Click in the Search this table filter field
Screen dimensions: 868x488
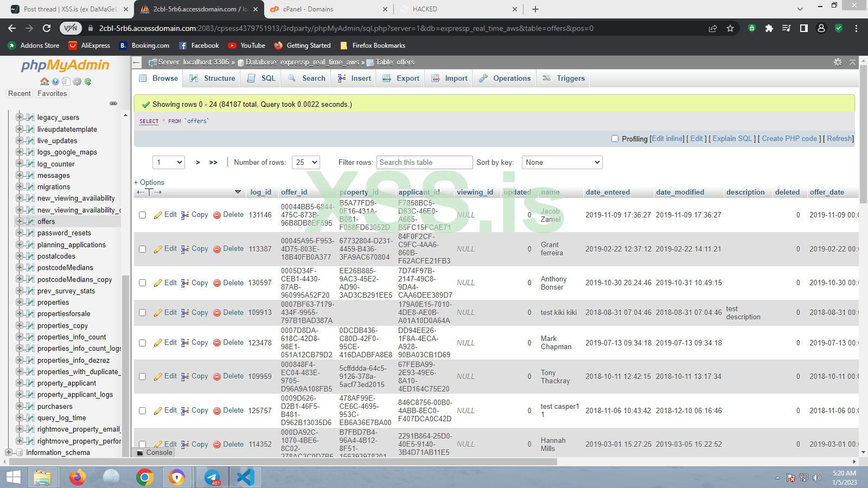[425, 162]
